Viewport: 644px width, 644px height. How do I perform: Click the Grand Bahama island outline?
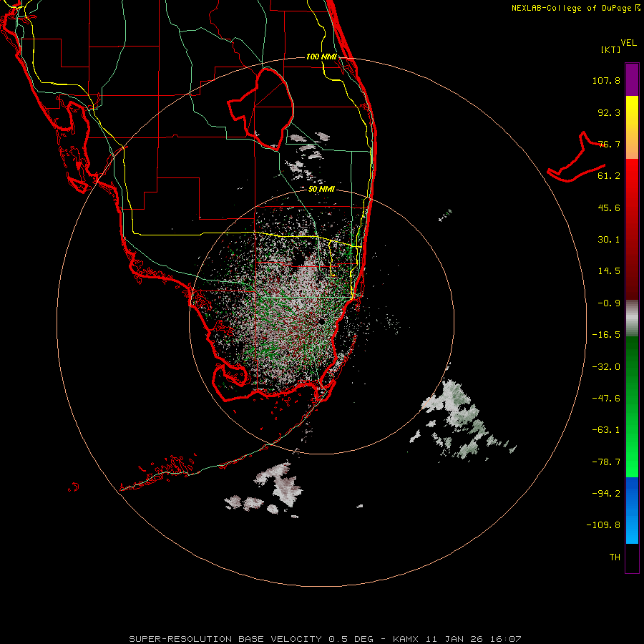pos(576,158)
